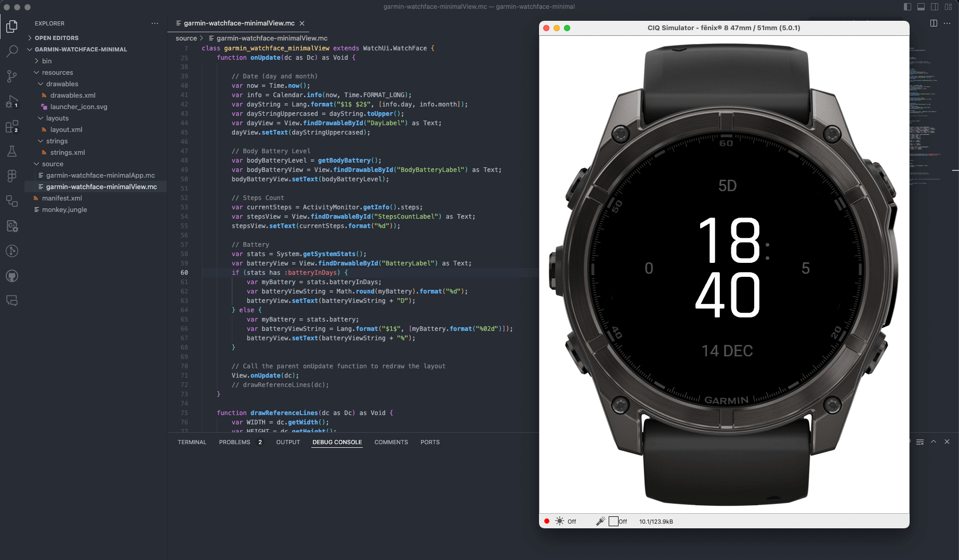Open manifest.xml from the explorer
Viewport: 959px width, 560px height.
(x=62, y=198)
